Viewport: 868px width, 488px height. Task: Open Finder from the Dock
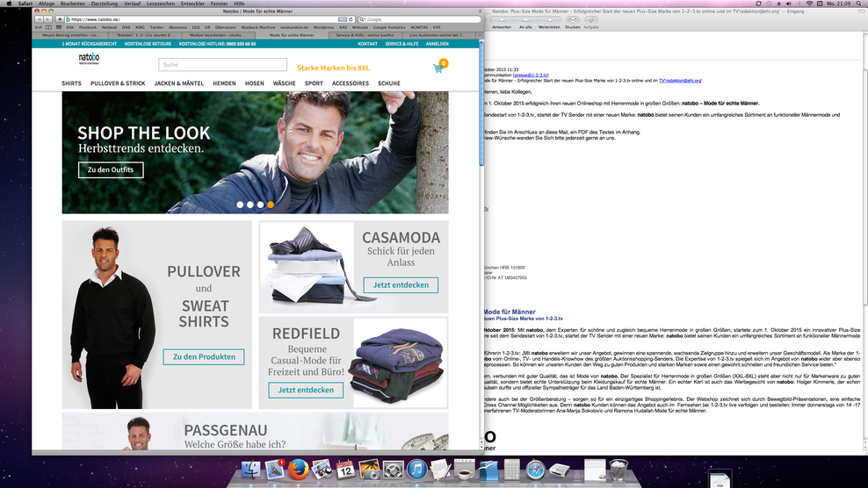[250, 470]
